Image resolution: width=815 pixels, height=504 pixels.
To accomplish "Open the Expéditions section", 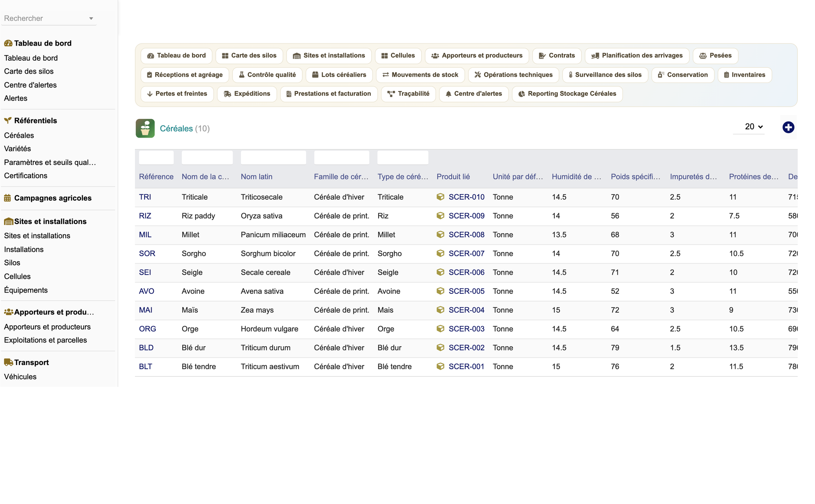I will (247, 94).
